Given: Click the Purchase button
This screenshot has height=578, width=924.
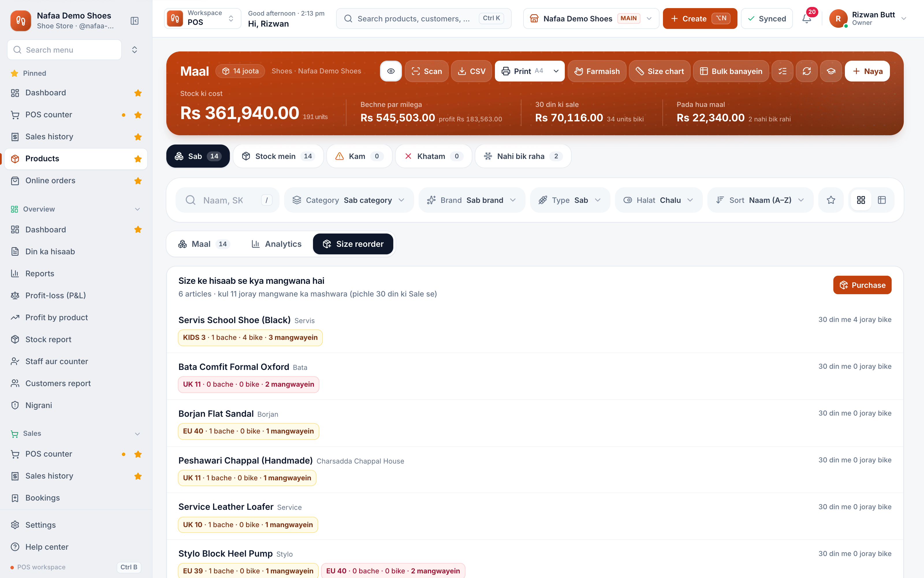Looking at the screenshot, I should [x=862, y=285].
